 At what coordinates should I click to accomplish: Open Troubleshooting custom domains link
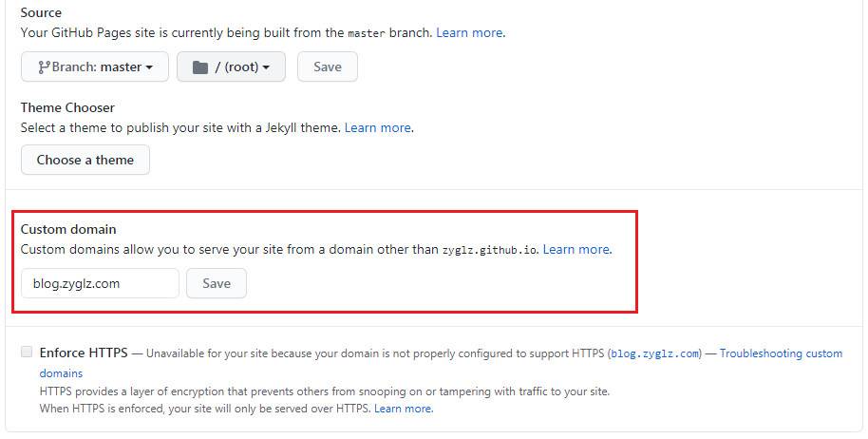pos(781,353)
